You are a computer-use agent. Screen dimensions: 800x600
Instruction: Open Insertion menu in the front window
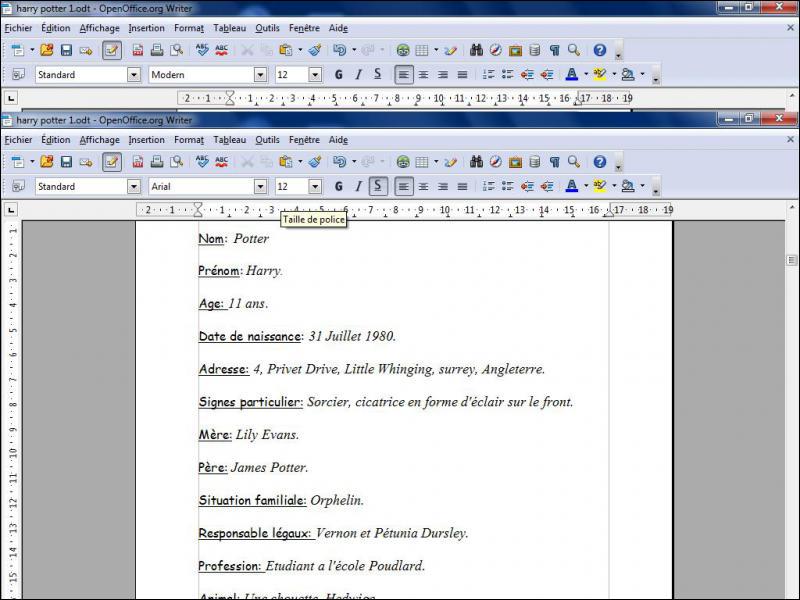click(x=146, y=140)
